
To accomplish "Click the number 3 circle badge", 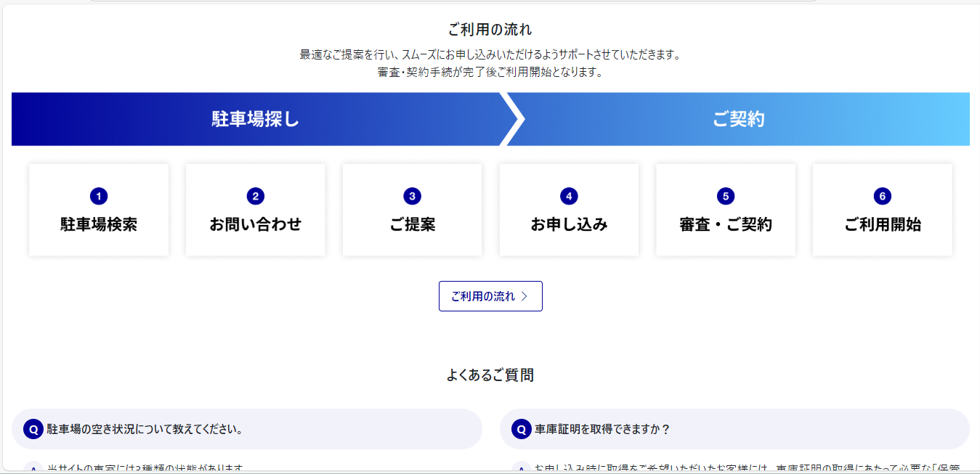I will click(412, 196).
